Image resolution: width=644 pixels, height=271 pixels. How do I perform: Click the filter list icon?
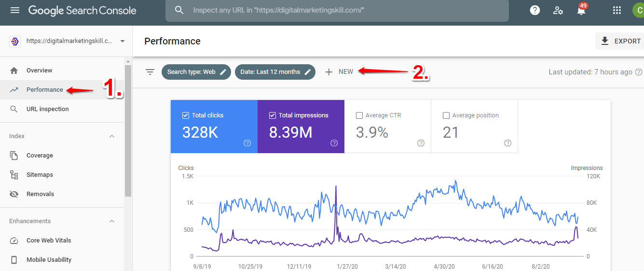click(x=150, y=72)
